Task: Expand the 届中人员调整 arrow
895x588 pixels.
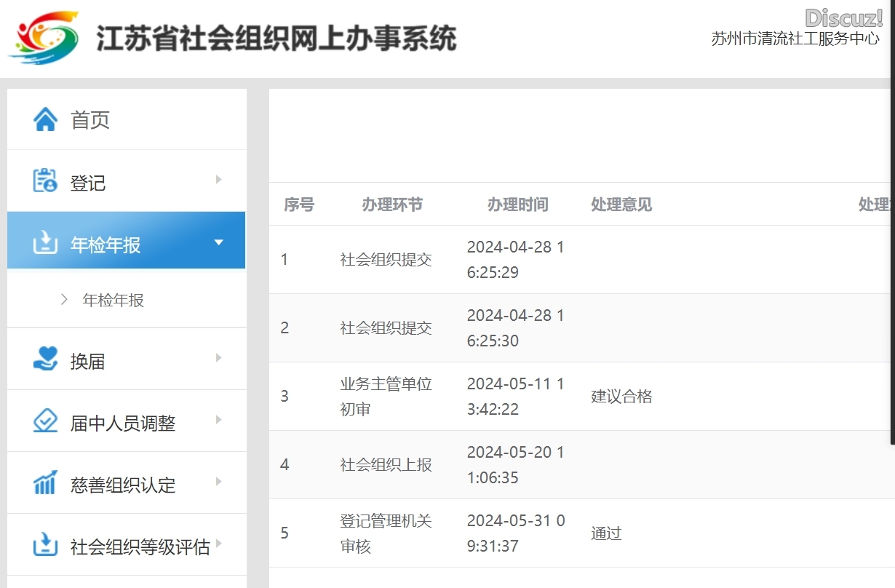Action: click(218, 420)
